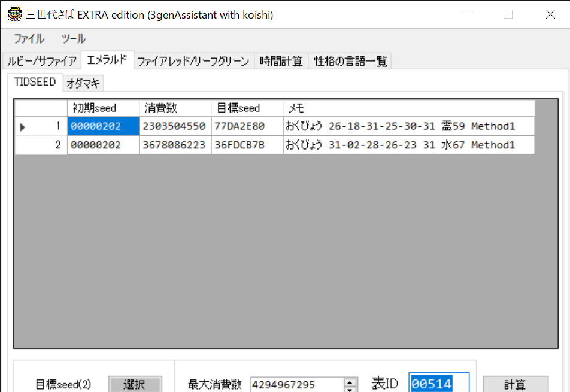Image resolution: width=570 pixels, height=392 pixels.
Task: Click the 消費数 column header
Action: click(175, 108)
